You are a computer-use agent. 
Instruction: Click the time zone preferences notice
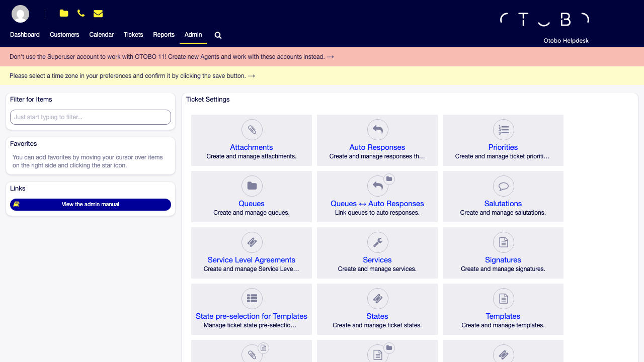point(322,76)
